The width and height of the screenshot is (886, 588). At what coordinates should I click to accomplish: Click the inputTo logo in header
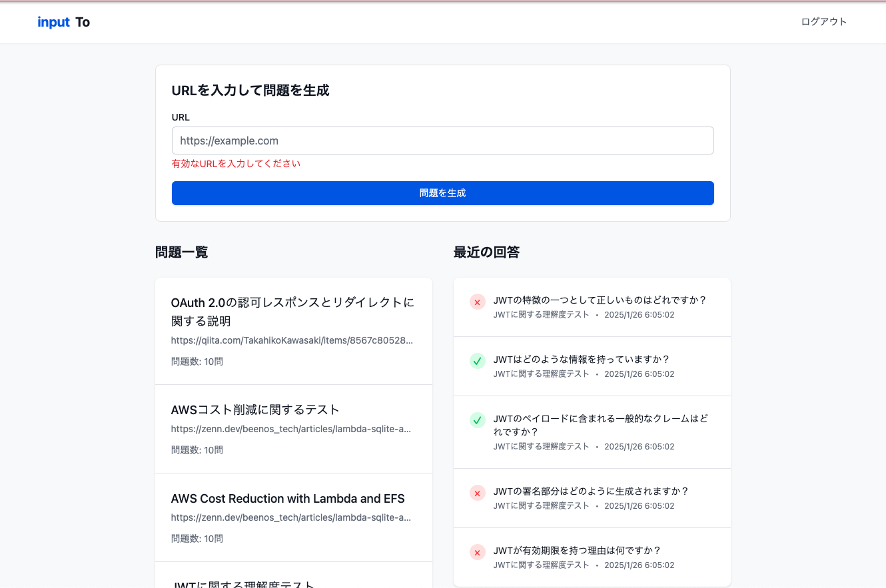point(63,22)
